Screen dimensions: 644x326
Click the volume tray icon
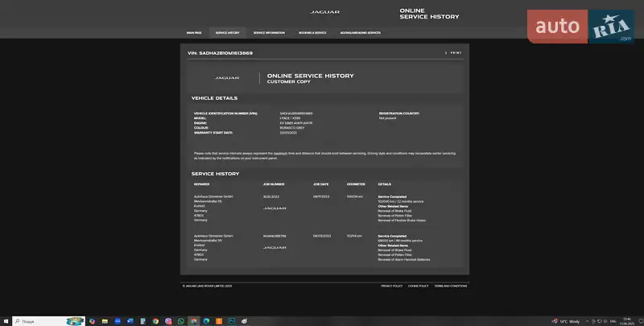[x=605, y=321]
